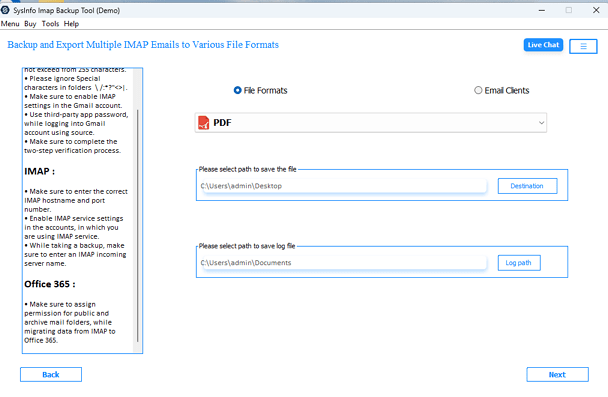Image resolution: width=608 pixels, height=397 pixels.
Task: Select the Email Clients radio button
Action: click(x=478, y=90)
